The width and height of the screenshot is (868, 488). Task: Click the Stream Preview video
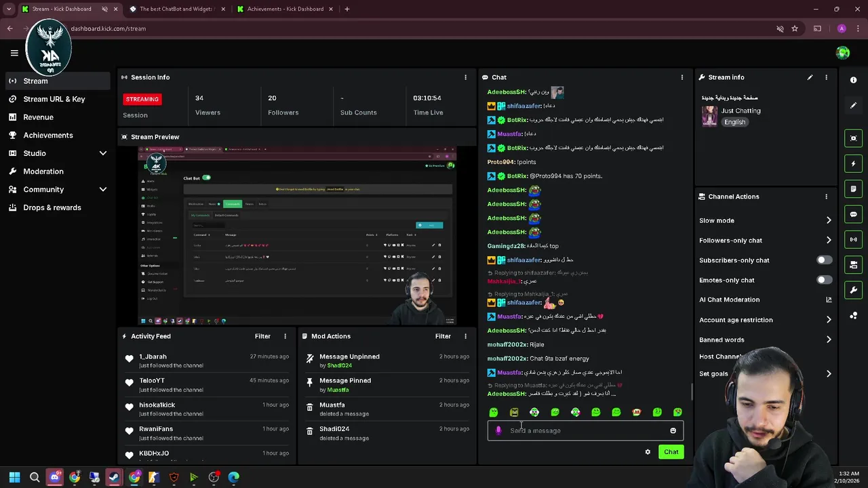(297, 236)
